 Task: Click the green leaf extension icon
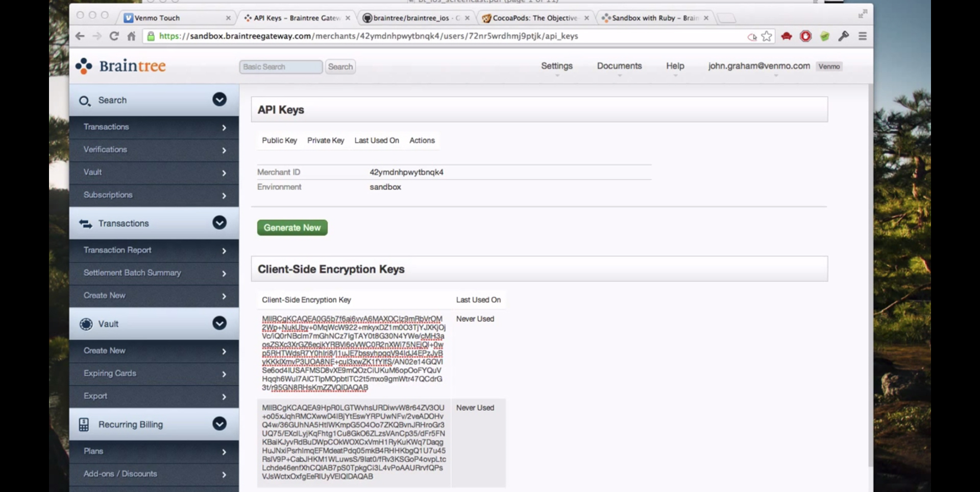(825, 36)
